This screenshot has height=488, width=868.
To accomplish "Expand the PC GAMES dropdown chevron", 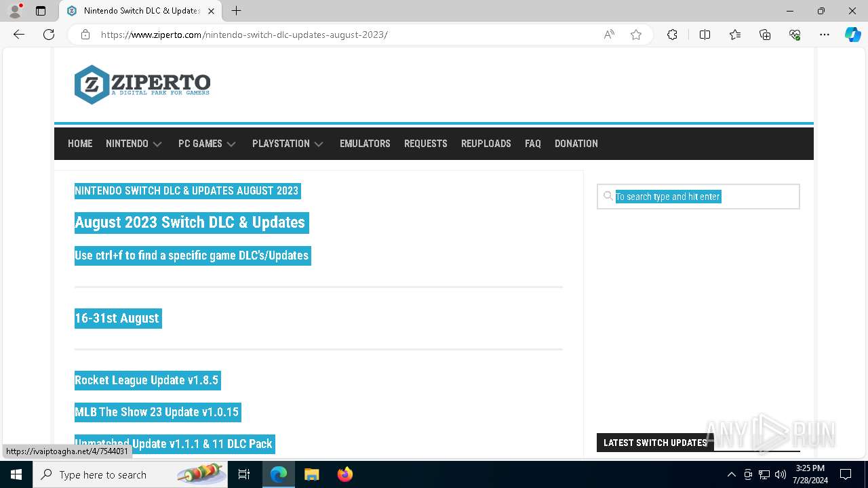I will click(231, 144).
